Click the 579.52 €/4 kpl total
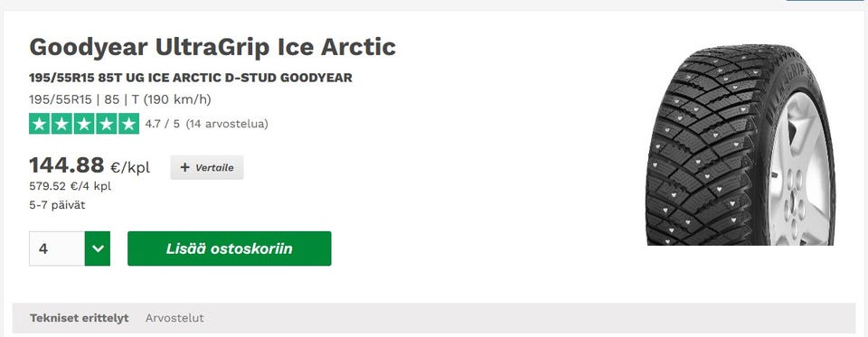This screenshot has width=868, height=337. click(x=71, y=186)
